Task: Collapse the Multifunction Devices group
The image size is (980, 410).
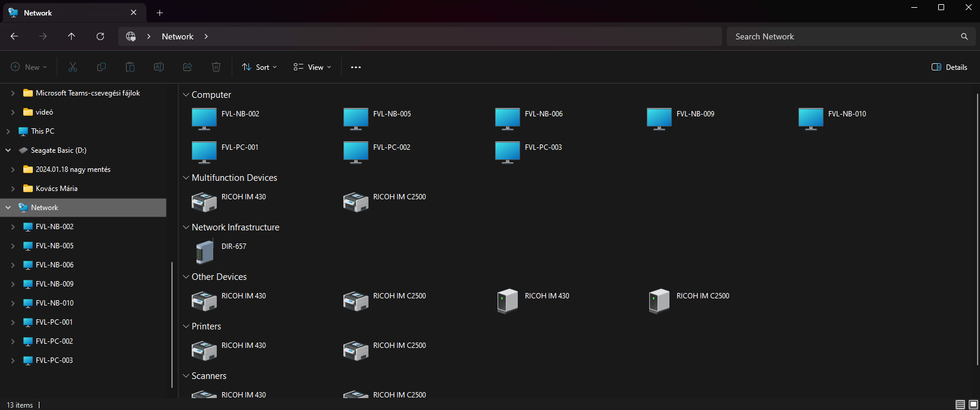Action: pyautogui.click(x=186, y=178)
